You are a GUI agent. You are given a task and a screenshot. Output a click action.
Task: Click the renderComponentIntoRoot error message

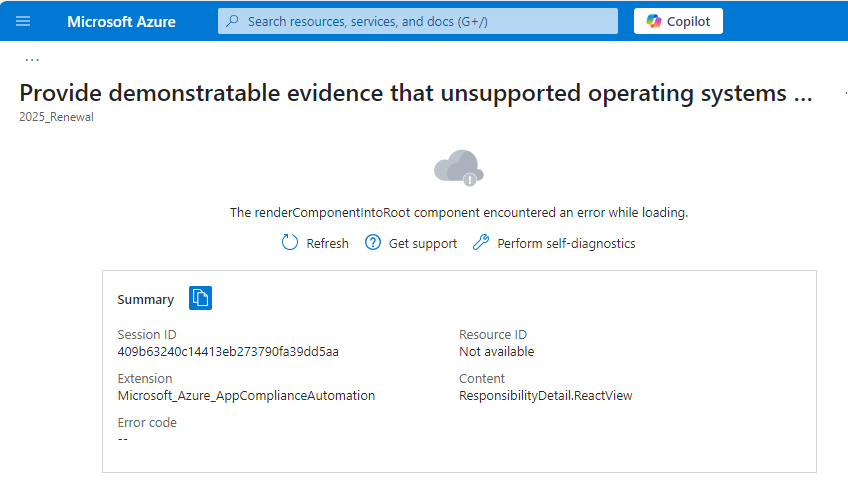[459, 213]
